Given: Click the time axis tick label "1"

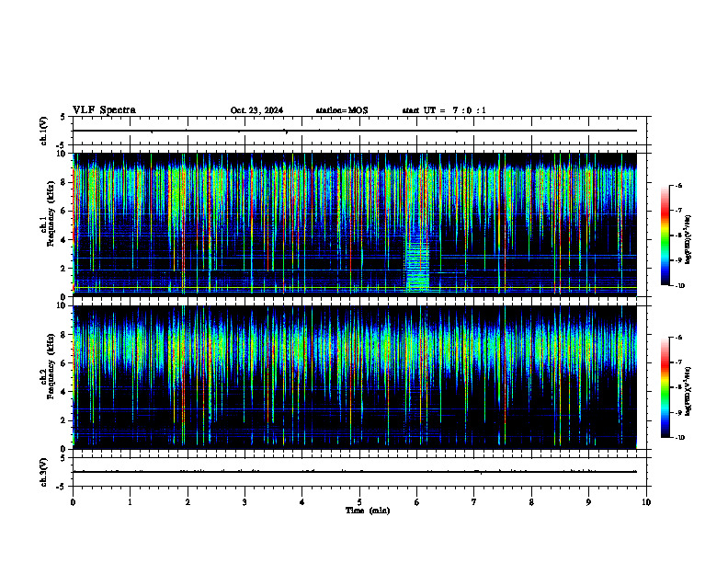Looking at the screenshot, I should [x=130, y=502].
